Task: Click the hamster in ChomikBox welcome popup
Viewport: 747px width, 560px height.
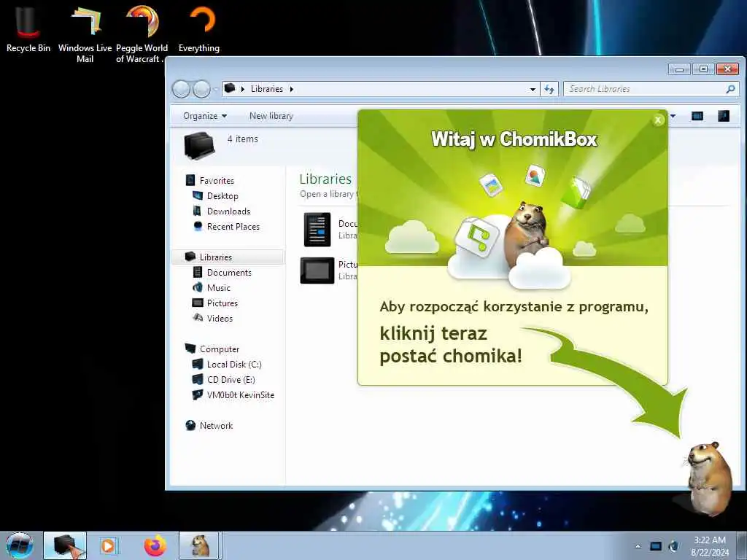Action: click(x=527, y=233)
